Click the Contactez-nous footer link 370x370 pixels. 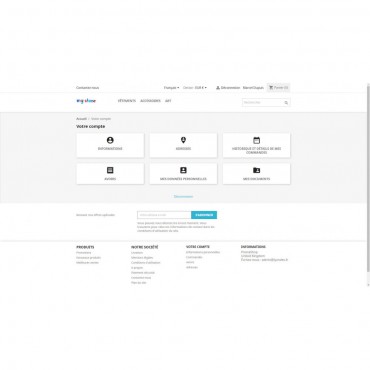[x=141, y=278]
